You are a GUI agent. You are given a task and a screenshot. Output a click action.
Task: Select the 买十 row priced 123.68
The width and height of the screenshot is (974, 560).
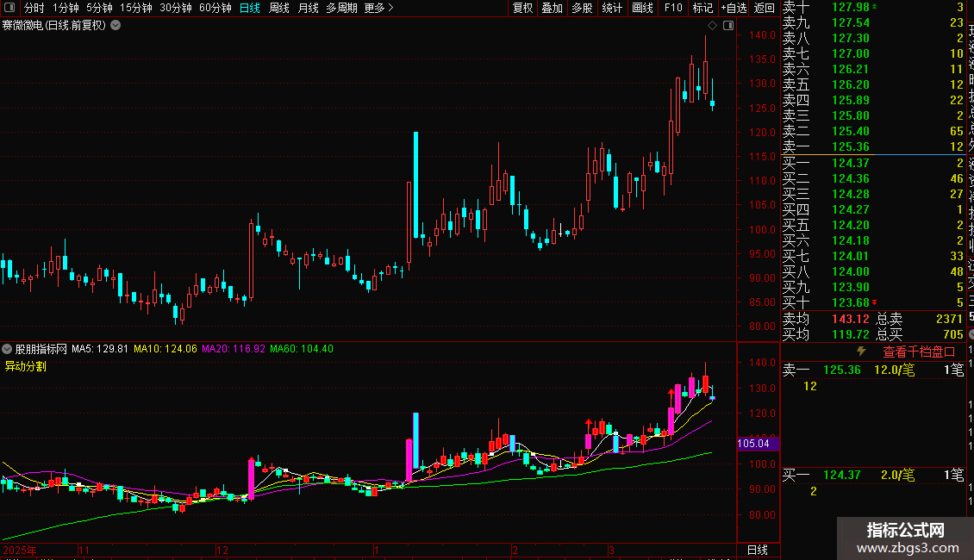(873, 302)
